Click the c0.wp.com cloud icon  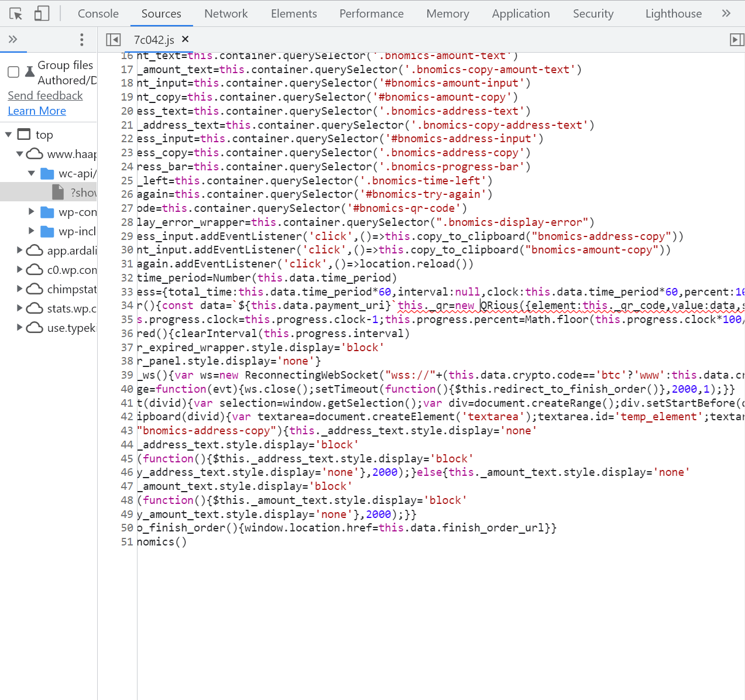pos(35,270)
